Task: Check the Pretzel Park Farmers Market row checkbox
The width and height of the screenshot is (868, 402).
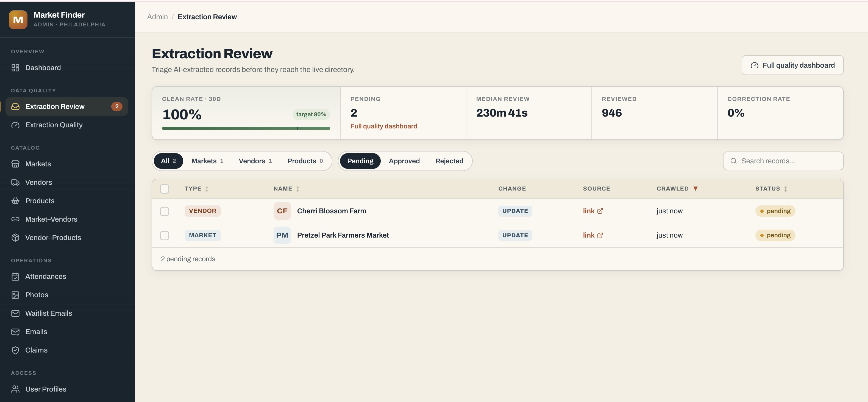Action: point(165,235)
